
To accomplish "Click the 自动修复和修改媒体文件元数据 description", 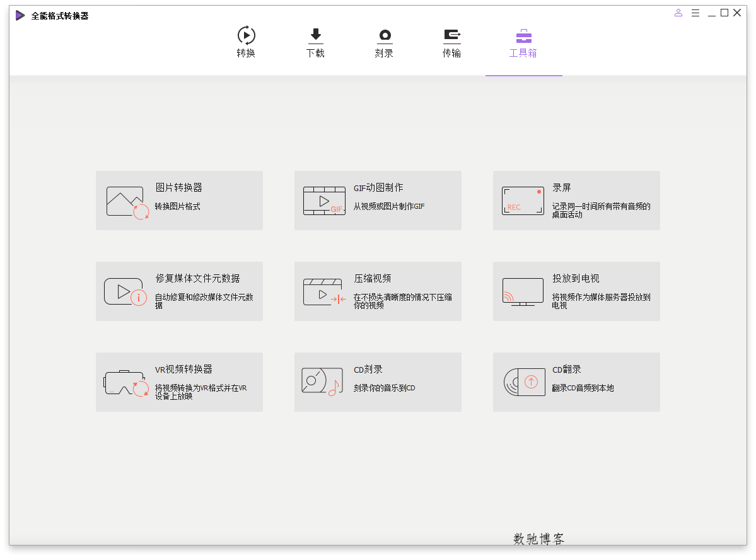I will 204,301.
